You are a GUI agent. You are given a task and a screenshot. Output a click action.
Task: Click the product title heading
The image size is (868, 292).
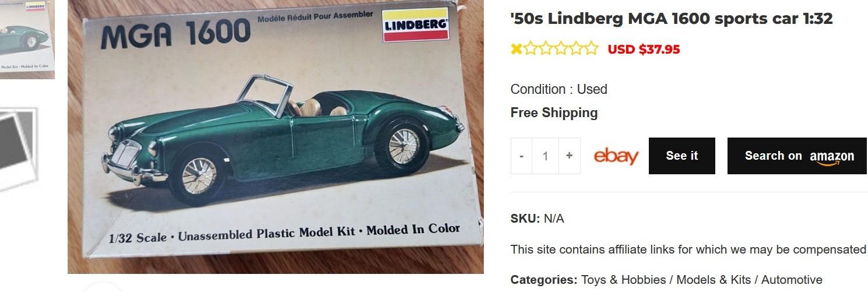(672, 19)
